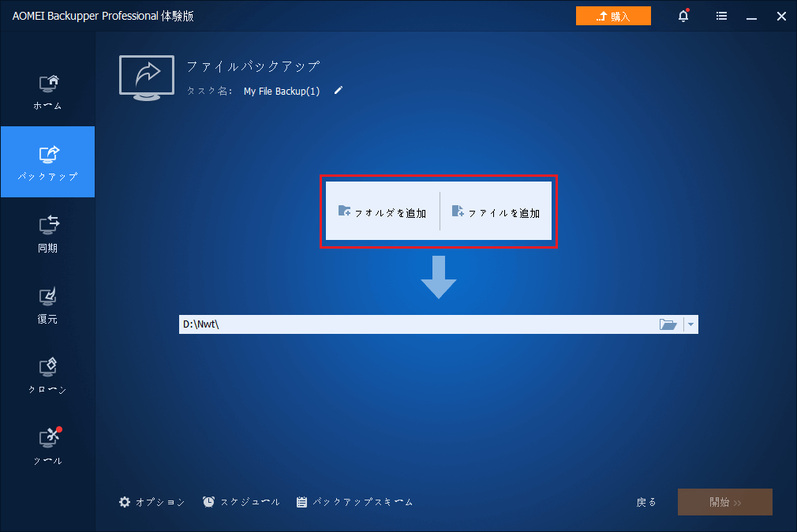
Task: Click ファイルを追加 to add file
Action: (x=496, y=211)
